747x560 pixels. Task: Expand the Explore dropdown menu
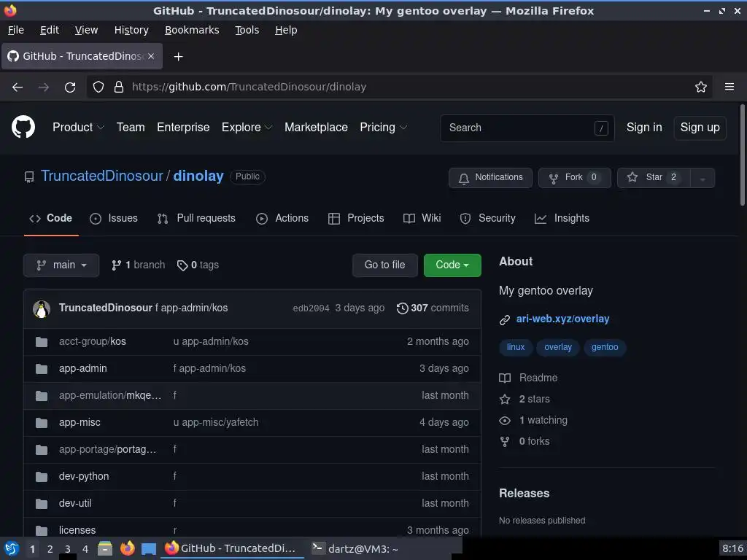click(x=247, y=127)
